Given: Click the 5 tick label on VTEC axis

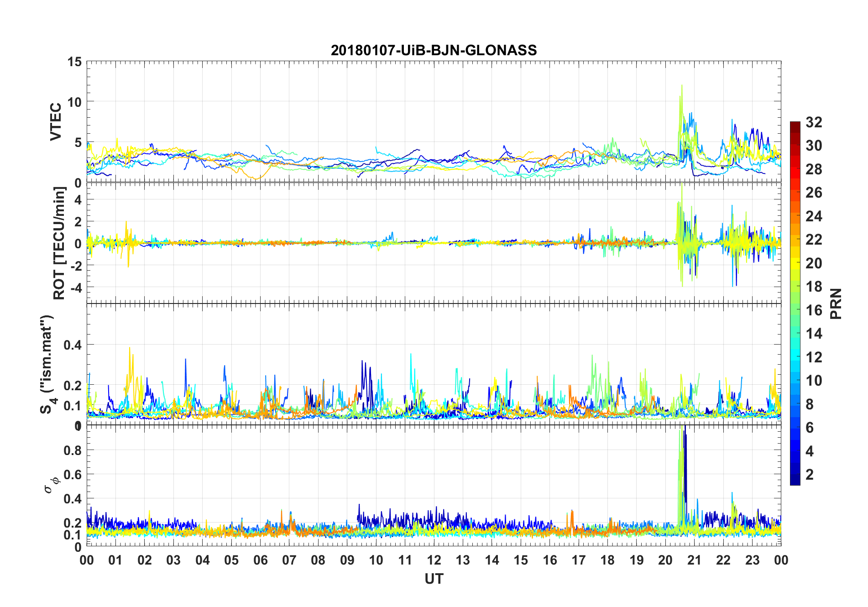Looking at the screenshot, I should [78, 143].
